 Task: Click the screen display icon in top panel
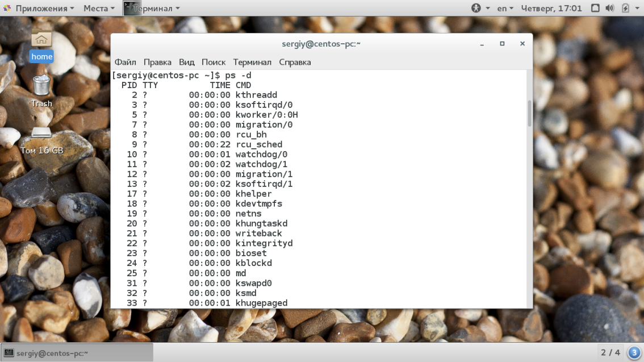tap(595, 8)
